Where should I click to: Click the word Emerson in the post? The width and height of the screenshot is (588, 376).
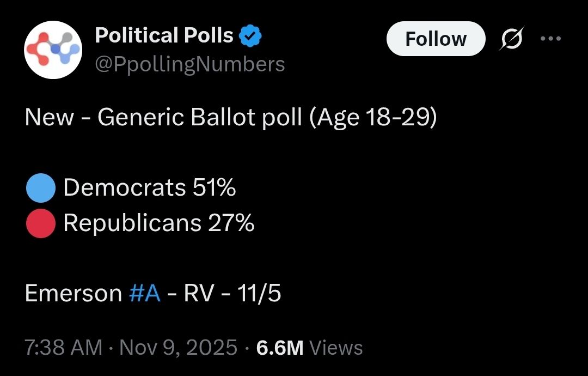point(73,294)
